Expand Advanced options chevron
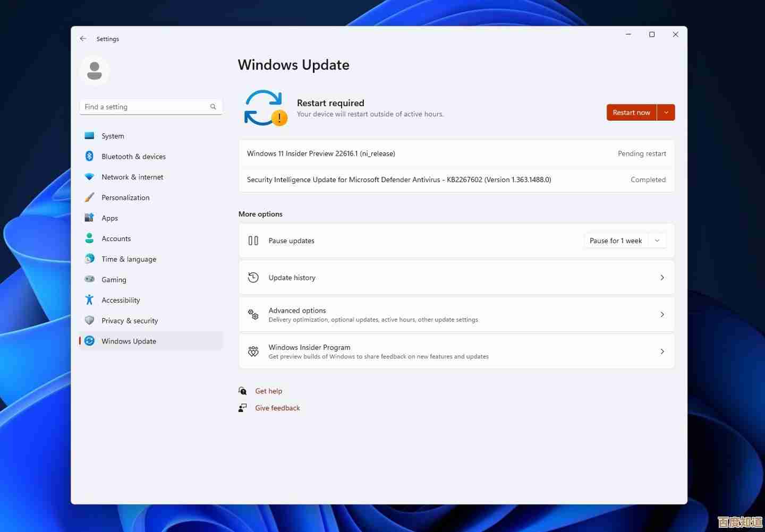The image size is (765, 532). tap(662, 314)
